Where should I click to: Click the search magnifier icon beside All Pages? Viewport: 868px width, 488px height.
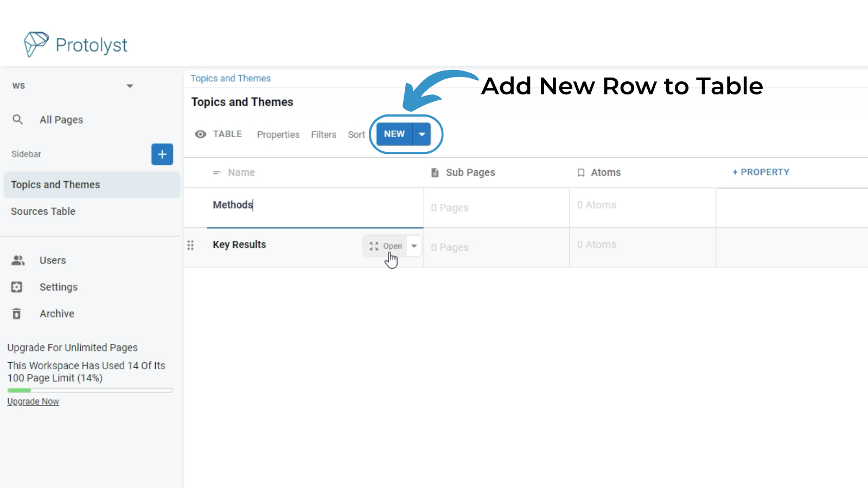[x=18, y=119]
